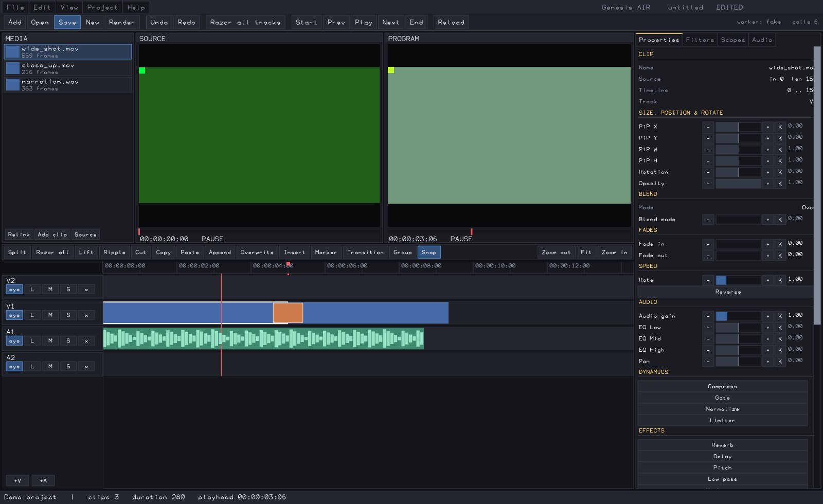Adjust the Audio gain slider

tap(738, 316)
